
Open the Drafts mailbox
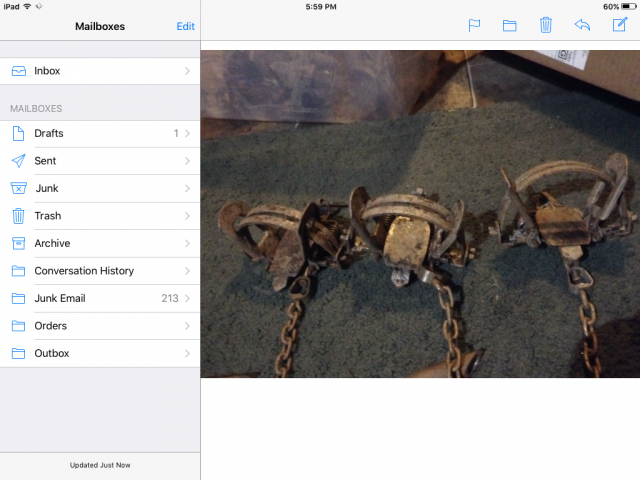click(100, 133)
